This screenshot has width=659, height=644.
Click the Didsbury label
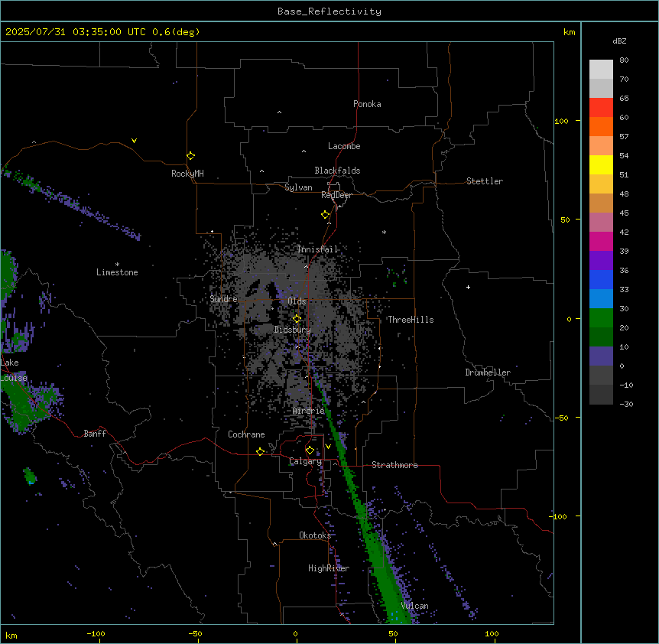pyautogui.click(x=293, y=330)
